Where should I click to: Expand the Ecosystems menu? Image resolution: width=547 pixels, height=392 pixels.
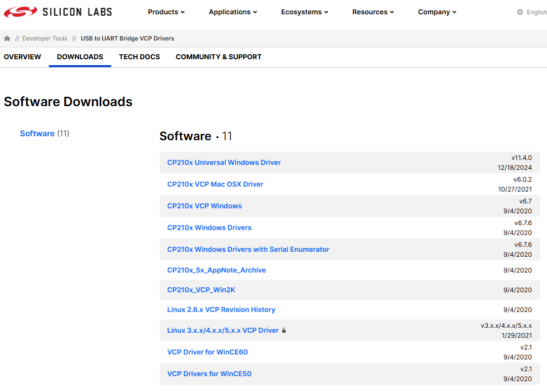304,12
